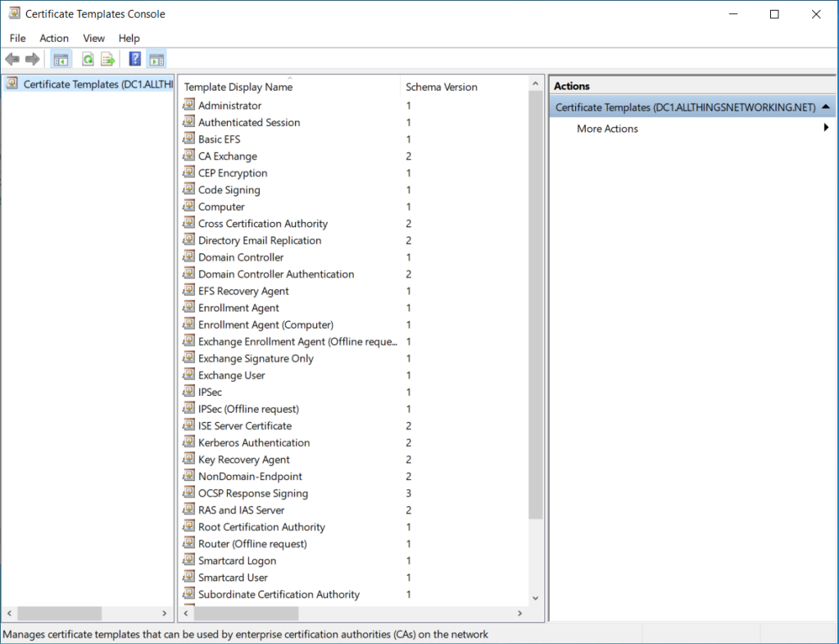Select the Exchange Signature Only template
This screenshot has height=644, width=839.
pos(256,358)
